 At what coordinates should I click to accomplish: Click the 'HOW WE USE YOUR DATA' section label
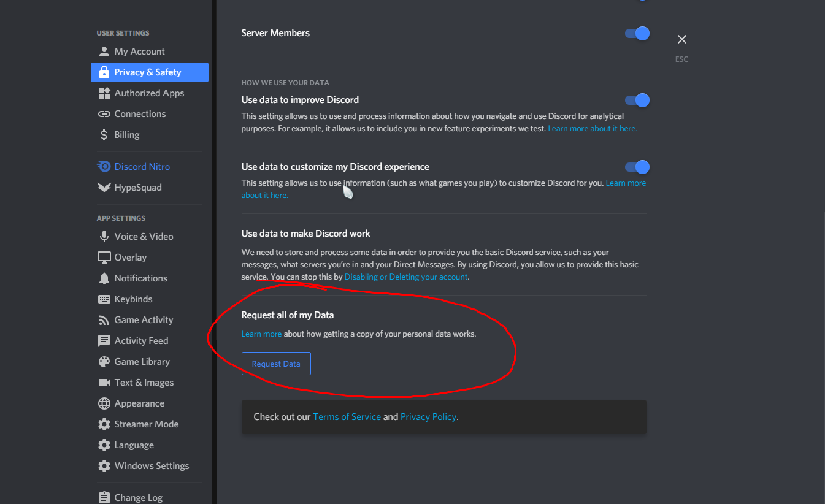285,83
